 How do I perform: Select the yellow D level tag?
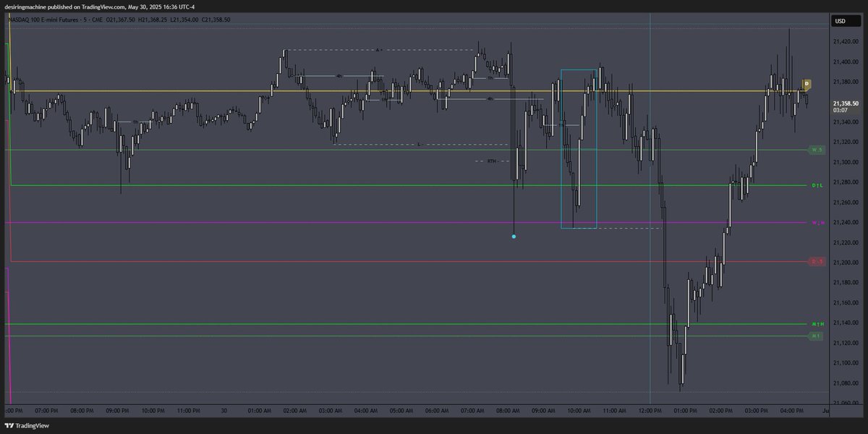click(807, 85)
